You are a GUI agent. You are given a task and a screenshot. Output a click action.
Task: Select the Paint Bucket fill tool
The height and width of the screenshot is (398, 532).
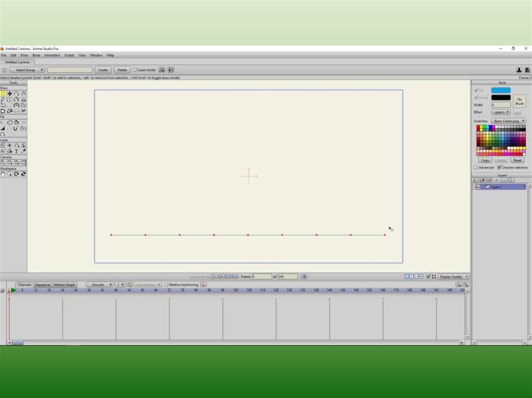[17, 122]
